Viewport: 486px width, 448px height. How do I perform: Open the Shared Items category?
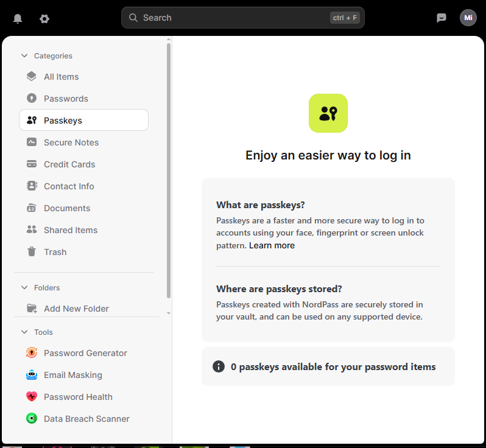71,230
